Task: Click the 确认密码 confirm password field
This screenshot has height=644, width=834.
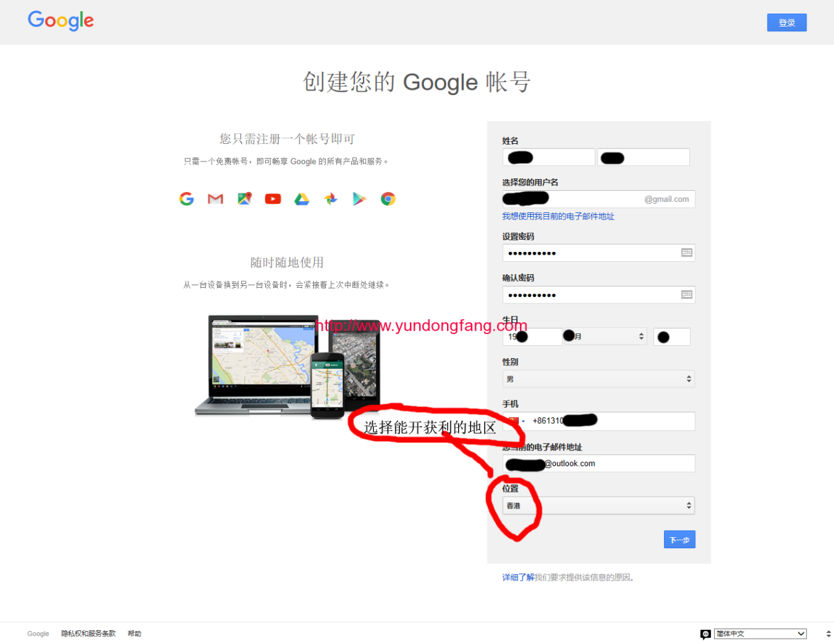Action: click(599, 295)
